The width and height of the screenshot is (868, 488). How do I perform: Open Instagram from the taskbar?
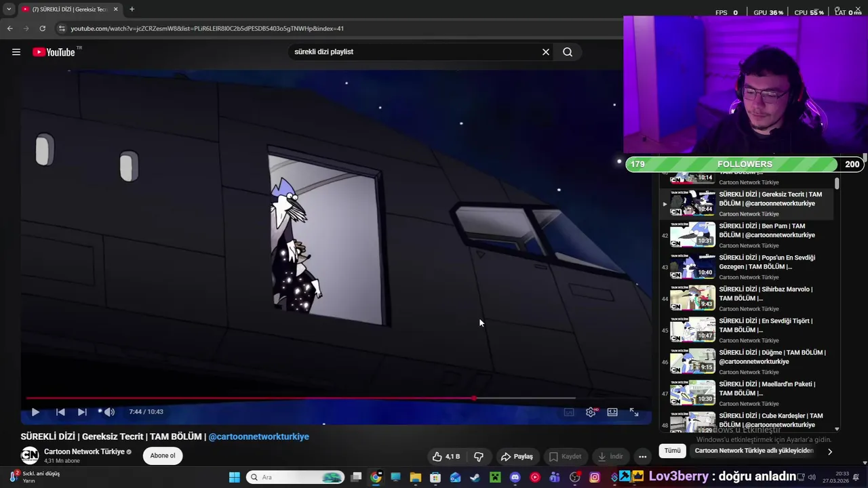click(595, 477)
